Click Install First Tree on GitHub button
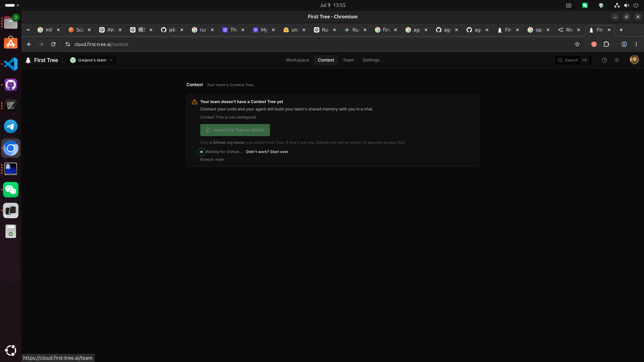This screenshot has height=362, width=644. (x=235, y=130)
